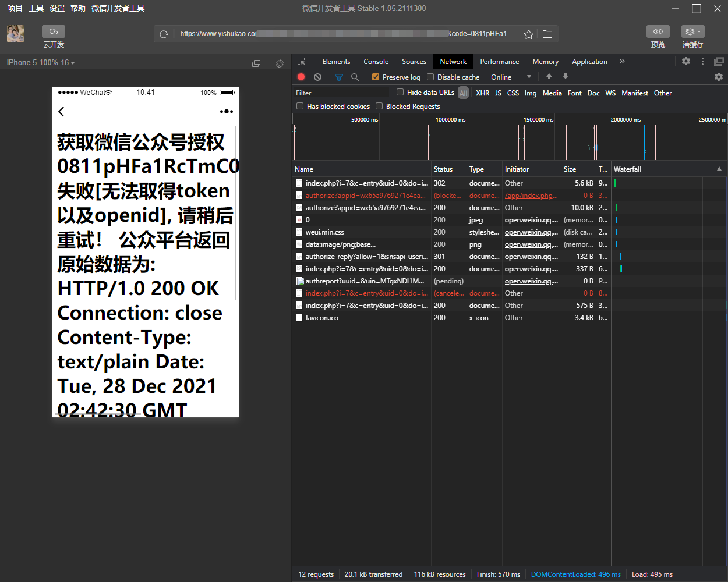728x582 pixels.
Task: Click the simulator page vertical scrollbar
Action: 236,212
